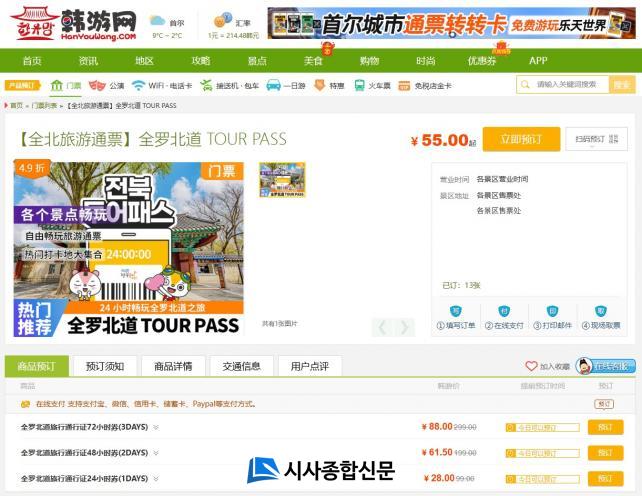Switch to the 用户点评 tab
Viewport: 642px width, 496px height.
pyautogui.click(x=309, y=366)
